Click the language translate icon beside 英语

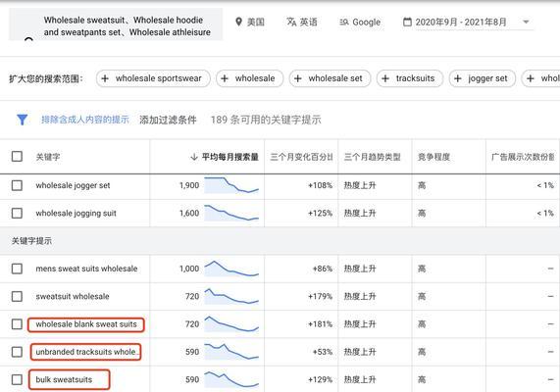pos(291,23)
